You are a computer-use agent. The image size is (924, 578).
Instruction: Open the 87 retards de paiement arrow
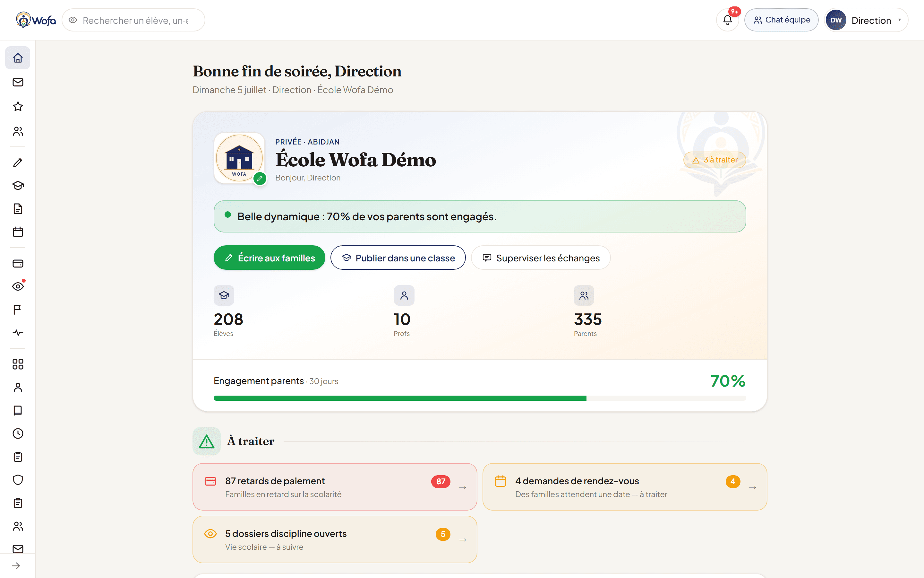[x=462, y=487]
